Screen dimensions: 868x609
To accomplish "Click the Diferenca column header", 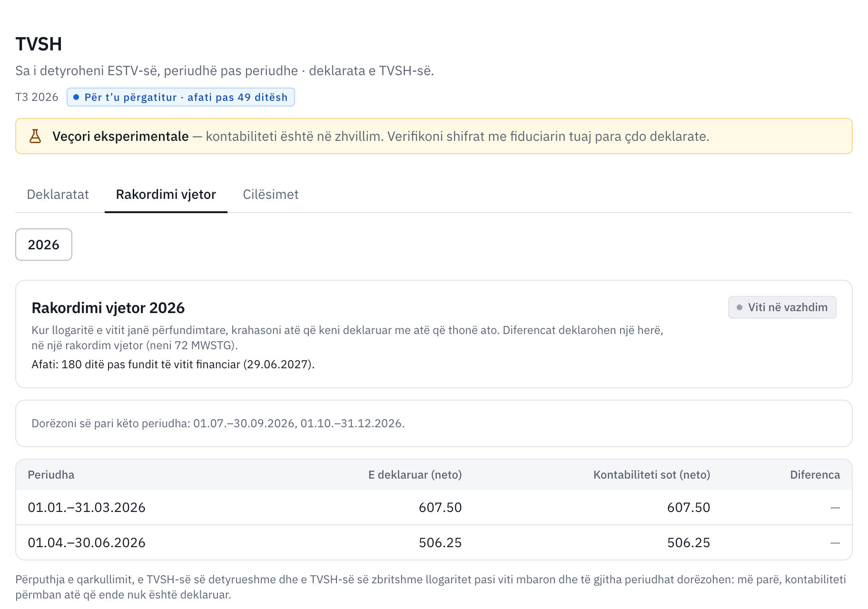I will pos(815,475).
